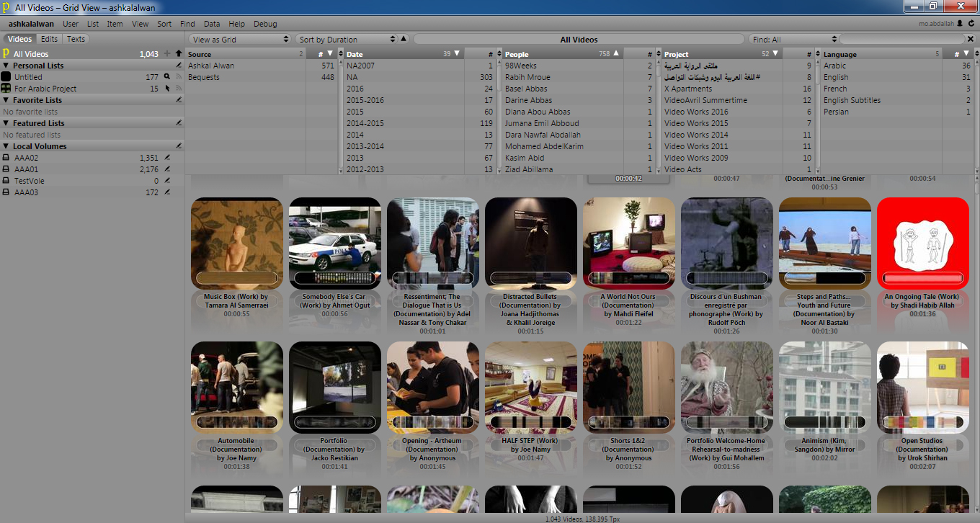Screen dimensions: 980x523
Task: Click the edit pencil for Local Volumes
Action: (x=179, y=146)
